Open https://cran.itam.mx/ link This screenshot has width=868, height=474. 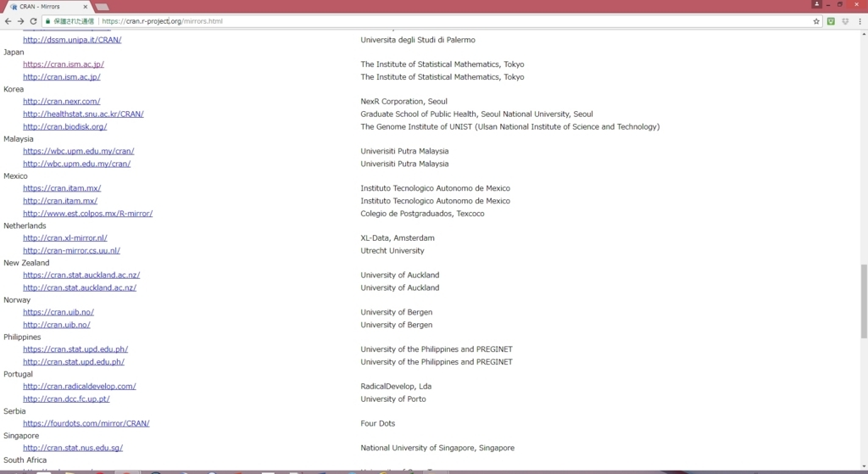tap(61, 188)
